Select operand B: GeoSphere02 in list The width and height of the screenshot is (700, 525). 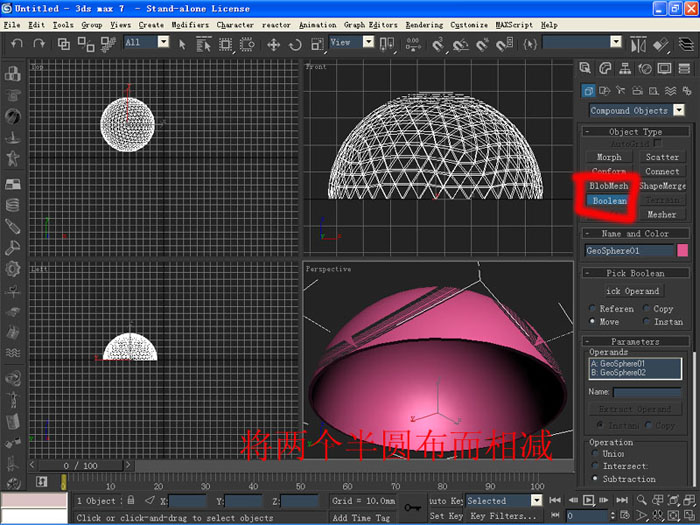(x=635, y=373)
